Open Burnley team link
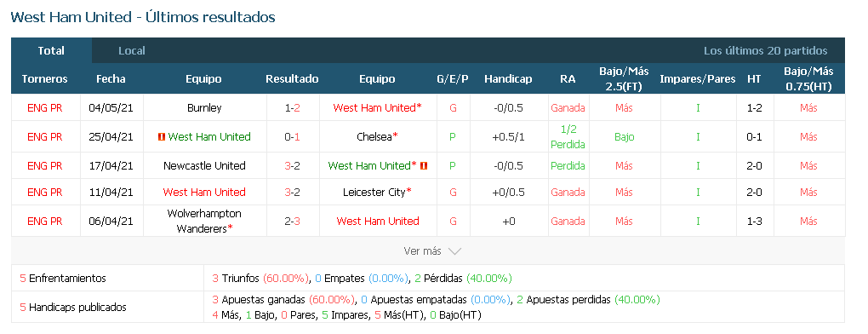The width and height of the screenshot is (868, 334). 204,108
